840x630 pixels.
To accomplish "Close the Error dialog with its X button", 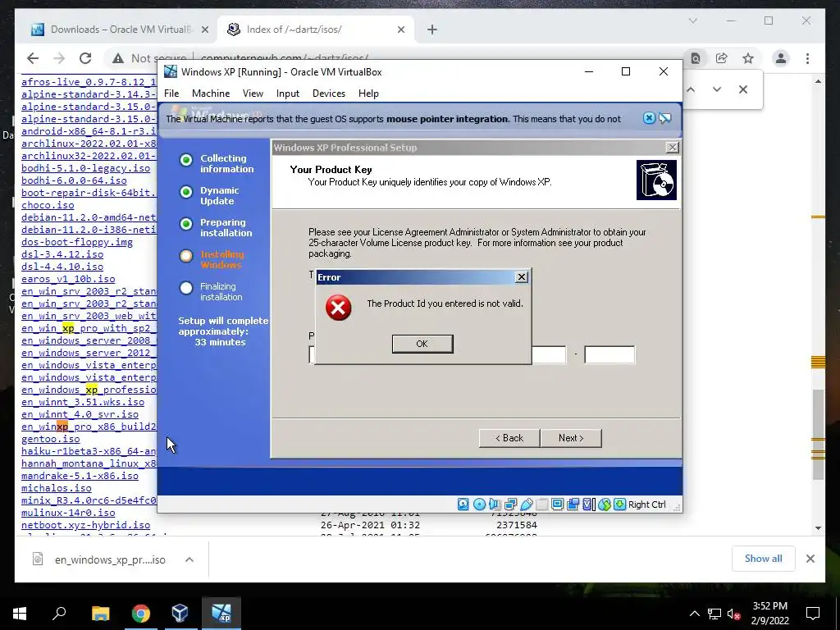I will coord(521,277).
